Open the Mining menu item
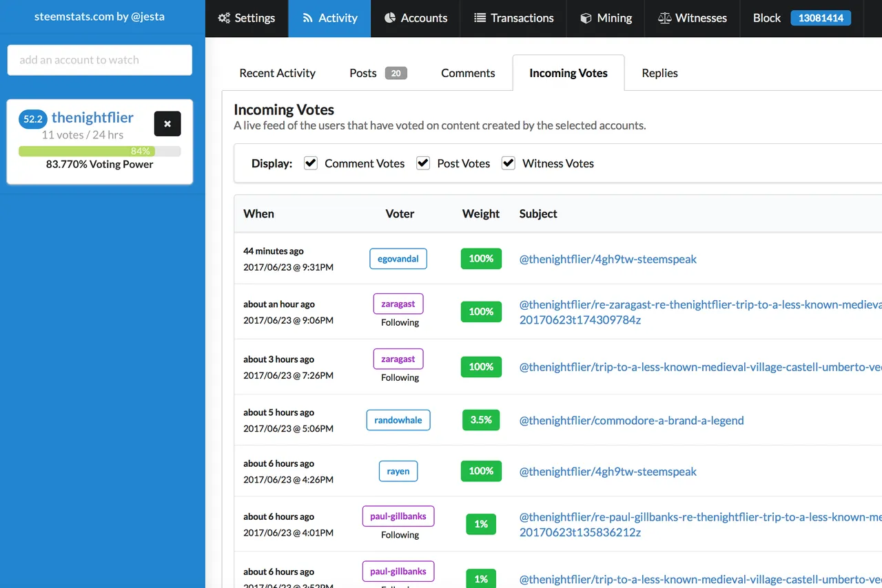 pyautogui.click(x=606, y=19)
